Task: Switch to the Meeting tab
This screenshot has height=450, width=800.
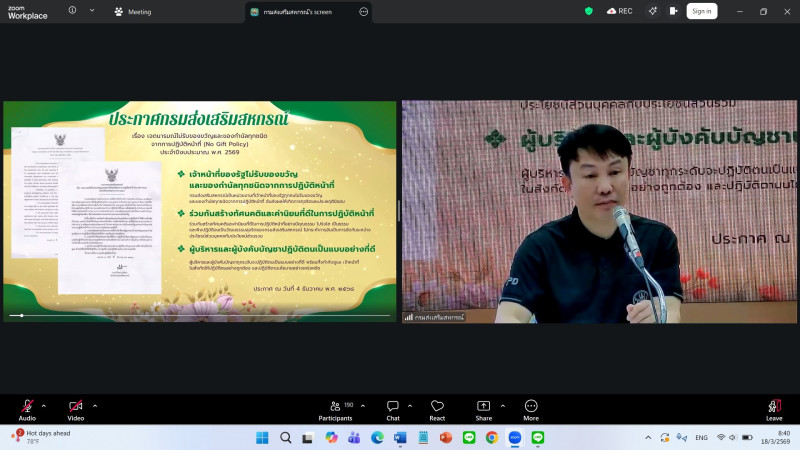Action: click(x=133, y=12)
